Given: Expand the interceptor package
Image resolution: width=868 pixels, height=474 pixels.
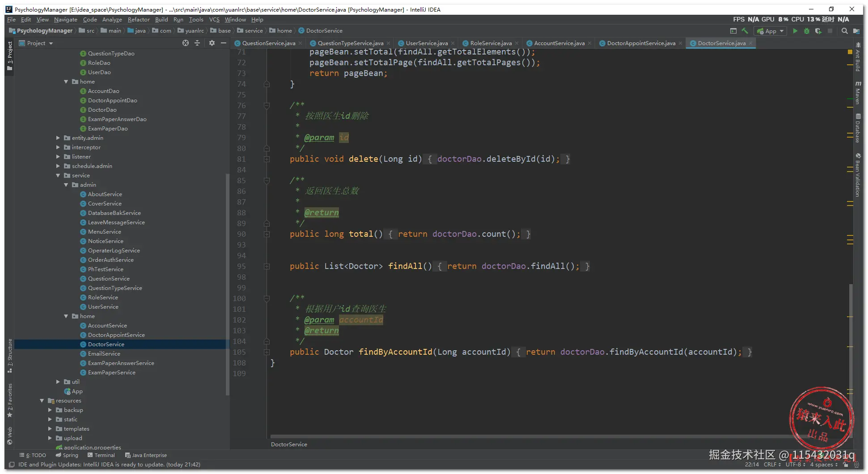Looking at the screenshot, I should 58,147.
